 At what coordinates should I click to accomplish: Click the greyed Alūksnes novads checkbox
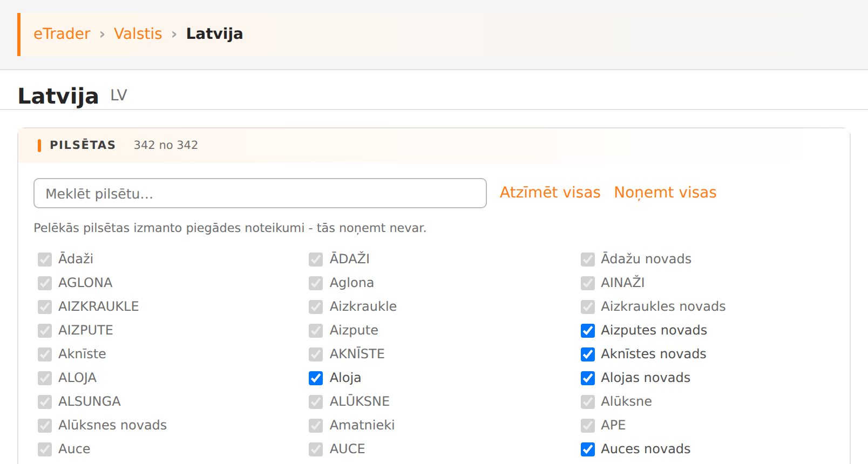[45, 426]
